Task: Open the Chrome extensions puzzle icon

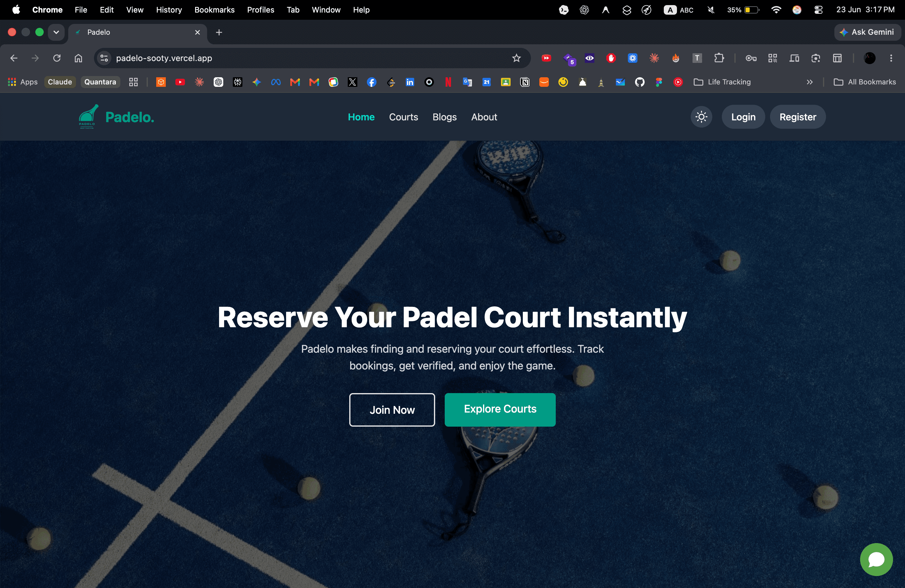Action: (x=719, y=58)
